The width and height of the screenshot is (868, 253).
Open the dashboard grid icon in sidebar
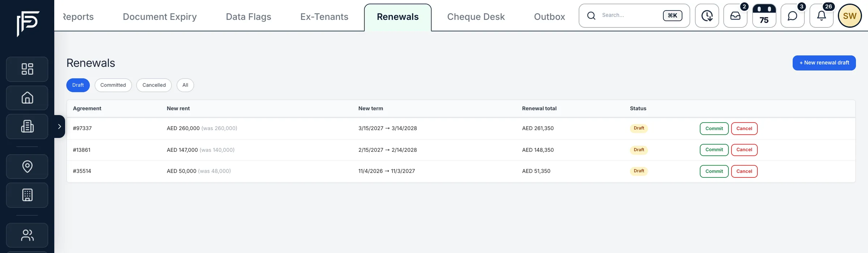pos(27,69)
